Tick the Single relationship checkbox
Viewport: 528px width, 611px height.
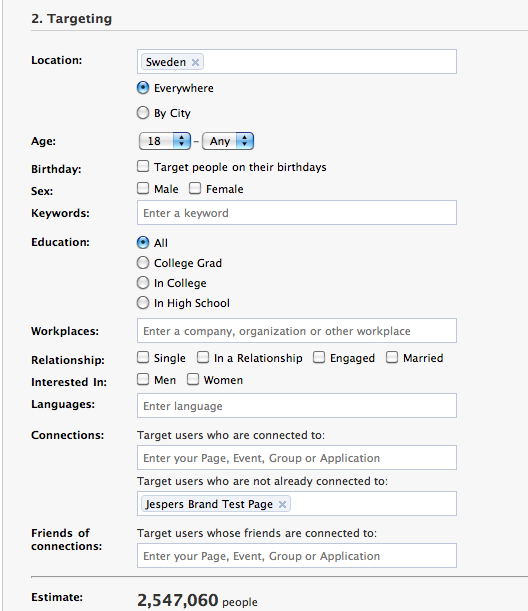coord(143,357)
